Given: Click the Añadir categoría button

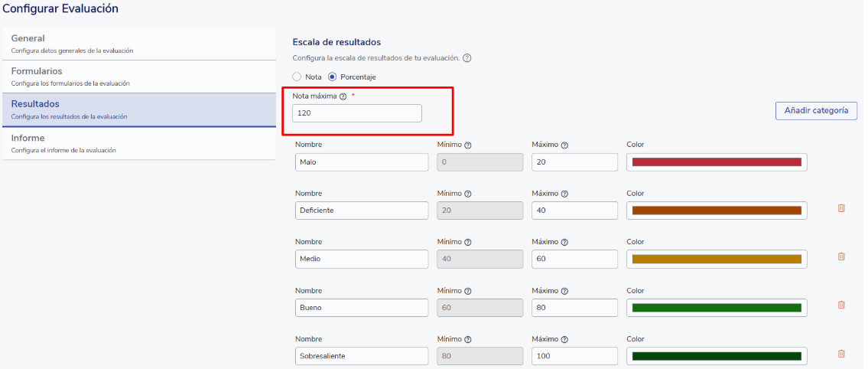Looking at the screenshot, I should point(816,111).
